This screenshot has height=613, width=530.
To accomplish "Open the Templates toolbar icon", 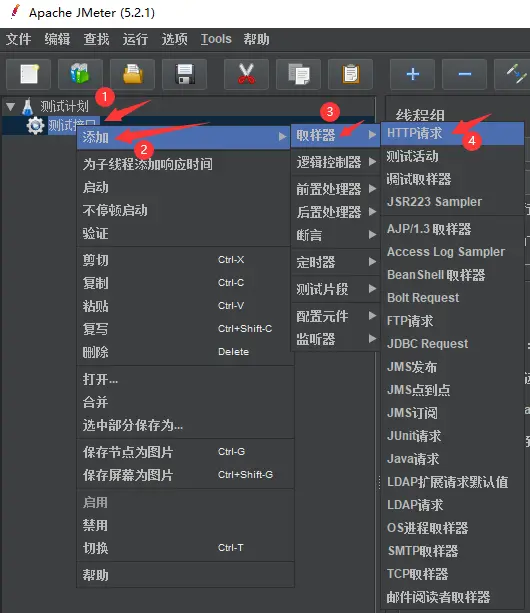I will tap(81, 74).
